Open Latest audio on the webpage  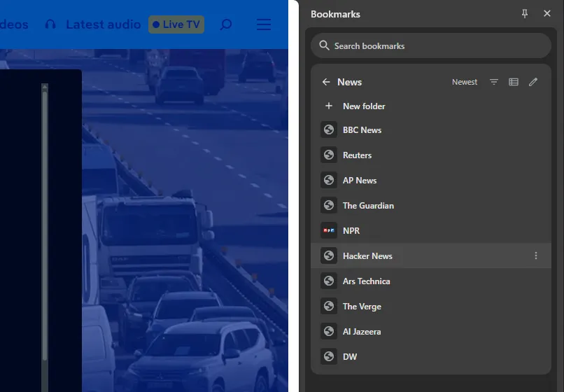[104, 24]
